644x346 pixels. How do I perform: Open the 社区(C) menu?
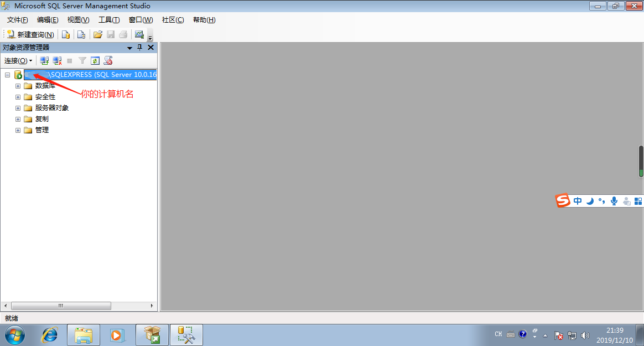click(x=173, y=20)
